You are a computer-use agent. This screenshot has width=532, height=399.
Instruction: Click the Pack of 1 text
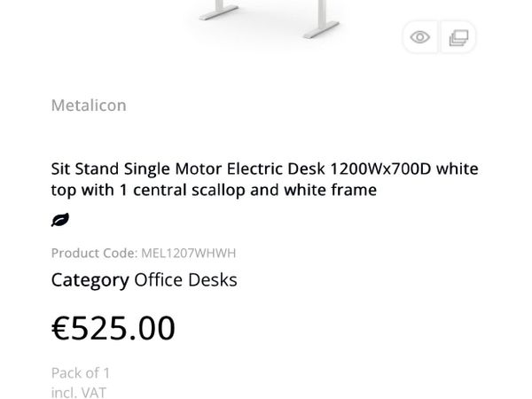pos(81,372)
